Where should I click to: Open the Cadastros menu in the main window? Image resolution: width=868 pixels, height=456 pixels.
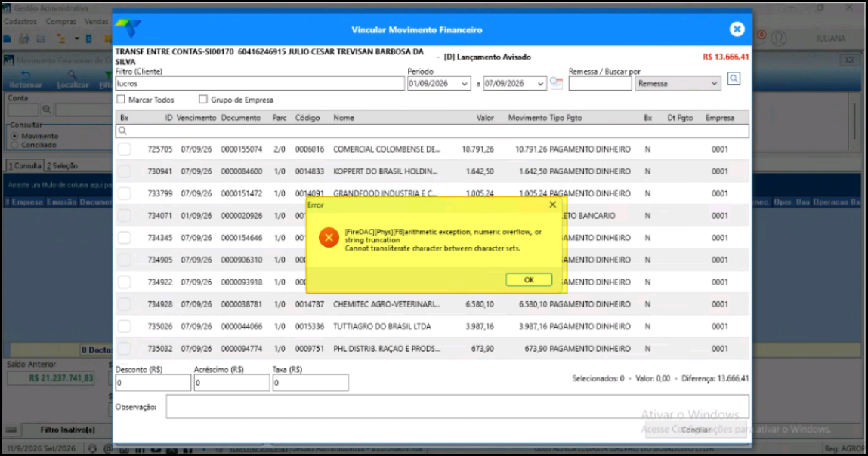20,22
